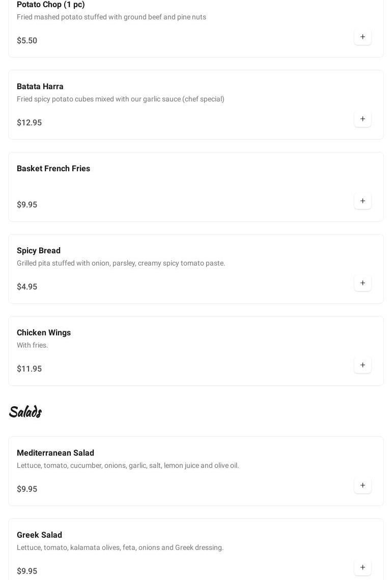Screen dimensions: 392x580
Task: Click the $12.95 Batata Harra price
Action: (x=30, y=123)
